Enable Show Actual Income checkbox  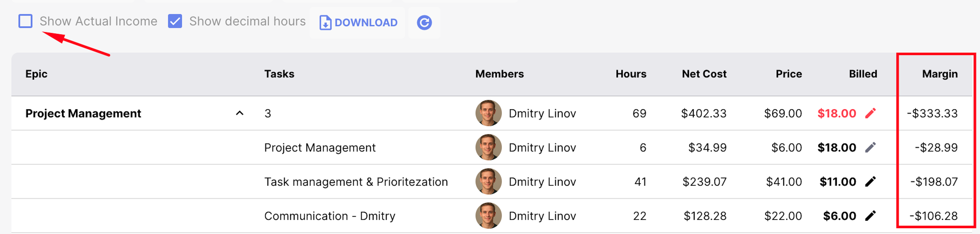tap(25, 21)
